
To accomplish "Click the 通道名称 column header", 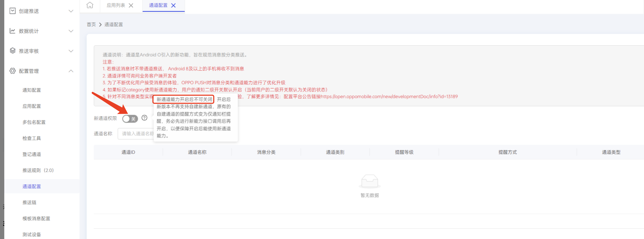I will [197, 152].
